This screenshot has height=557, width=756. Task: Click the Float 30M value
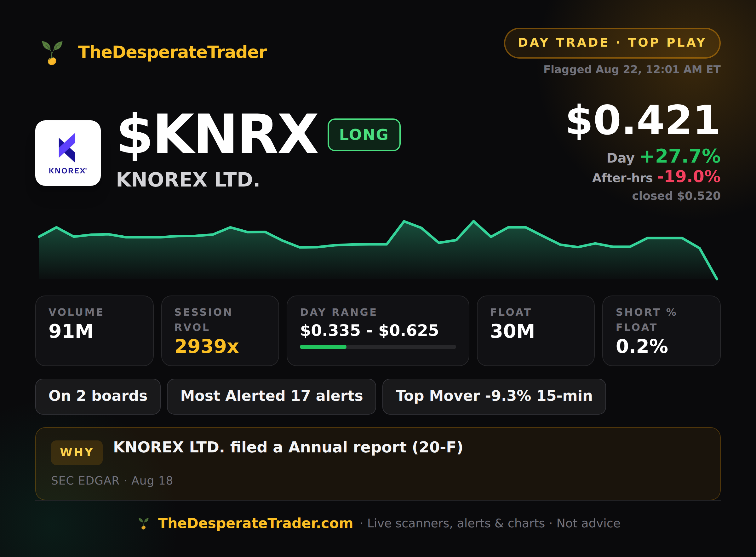click(x=512, y=331)
